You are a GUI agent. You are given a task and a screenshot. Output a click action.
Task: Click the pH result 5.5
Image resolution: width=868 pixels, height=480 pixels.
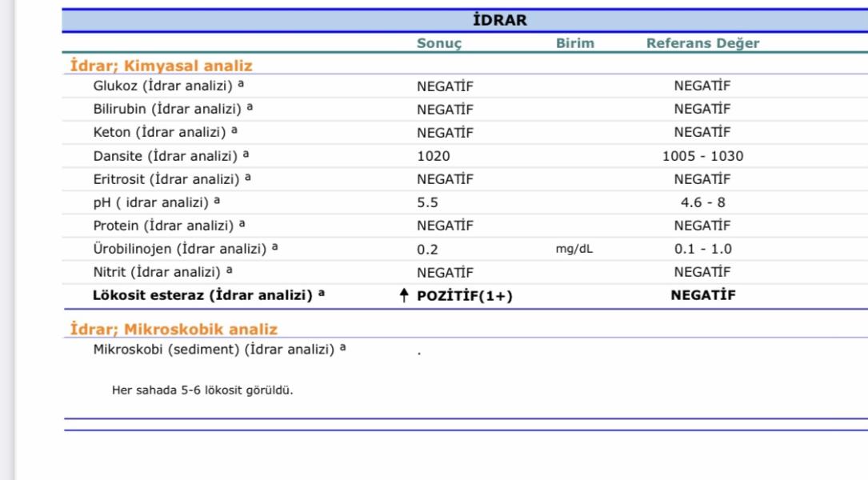coord(427,202)
